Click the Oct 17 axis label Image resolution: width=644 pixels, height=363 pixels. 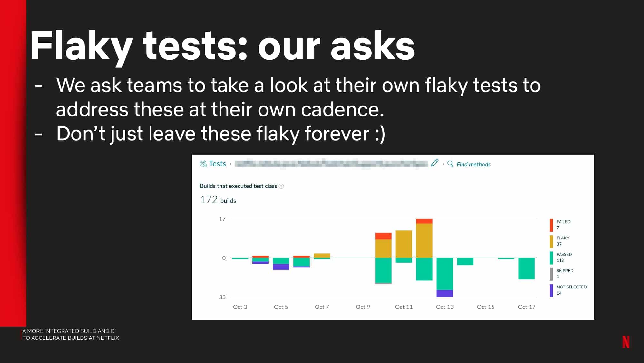[526, 307]
